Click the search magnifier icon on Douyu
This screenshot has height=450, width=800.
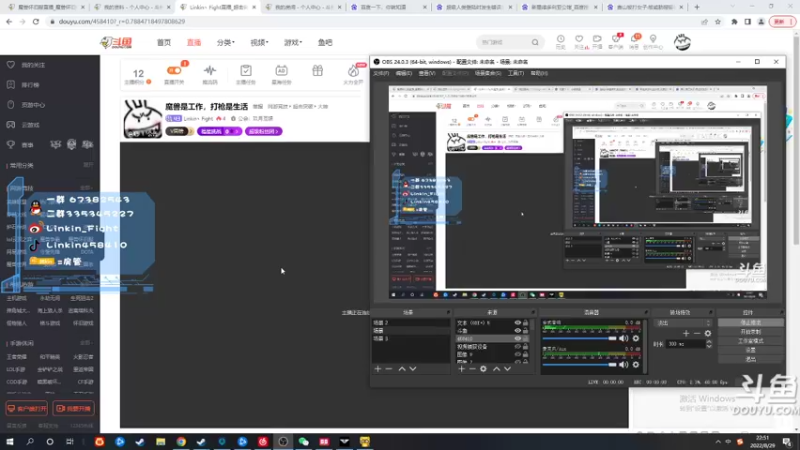pos(535,42)
